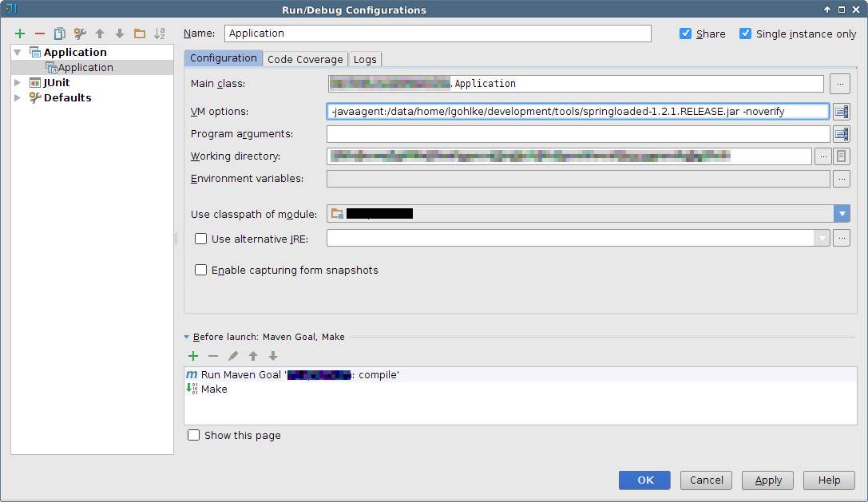868x502 pixels.
Task: Add new configuration with green plus icon
Action: 20,34
